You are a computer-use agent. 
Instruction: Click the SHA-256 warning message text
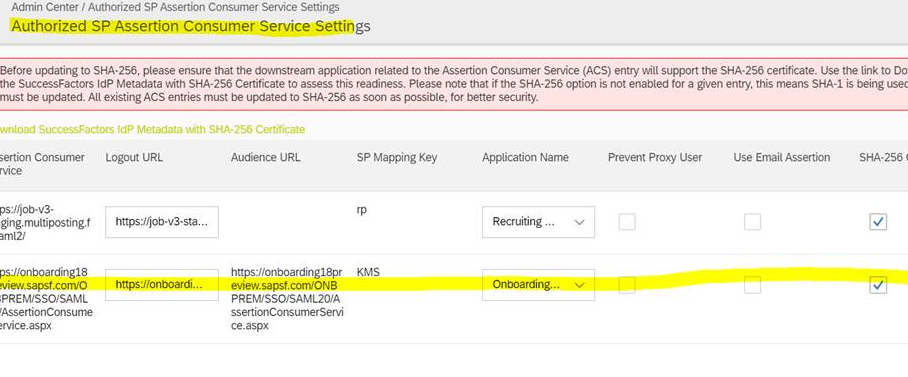(x=454, y=84)
